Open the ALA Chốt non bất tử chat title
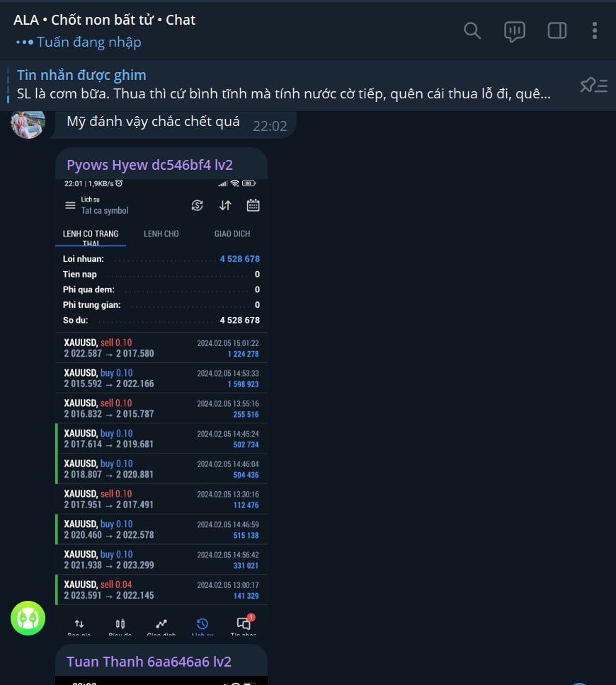This screenshot has height=685, width=616. tap(104, 20)
